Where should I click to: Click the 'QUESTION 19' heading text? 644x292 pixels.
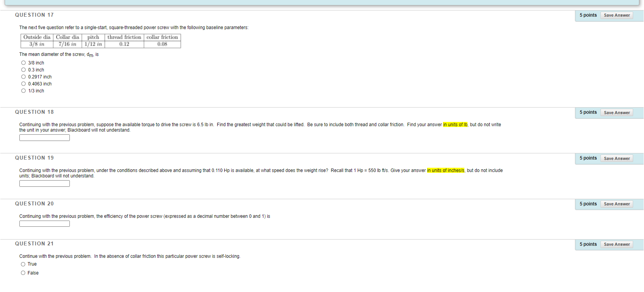tap(35, 158)
